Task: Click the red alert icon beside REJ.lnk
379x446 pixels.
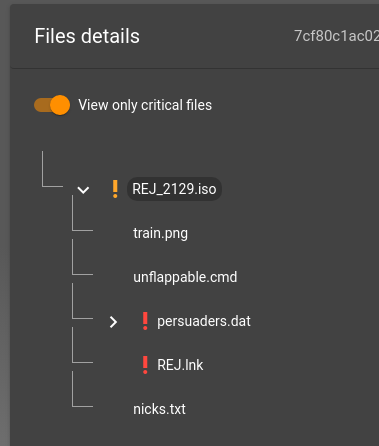Action: pyautogui.click(x=145, y=365)
